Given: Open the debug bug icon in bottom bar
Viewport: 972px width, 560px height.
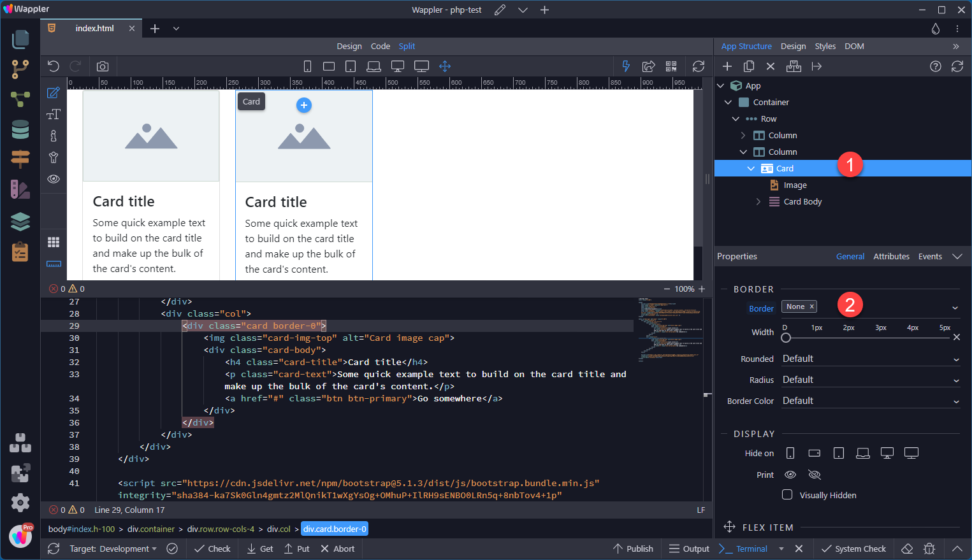Looking at the screenshot, I should [929, 549].
